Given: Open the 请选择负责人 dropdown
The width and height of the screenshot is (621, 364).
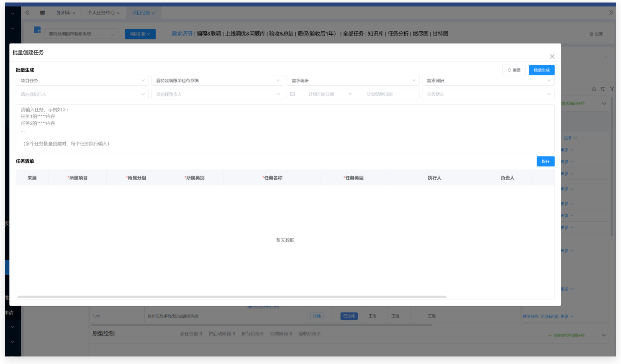Looking at the screenshot, I should 218,94.
